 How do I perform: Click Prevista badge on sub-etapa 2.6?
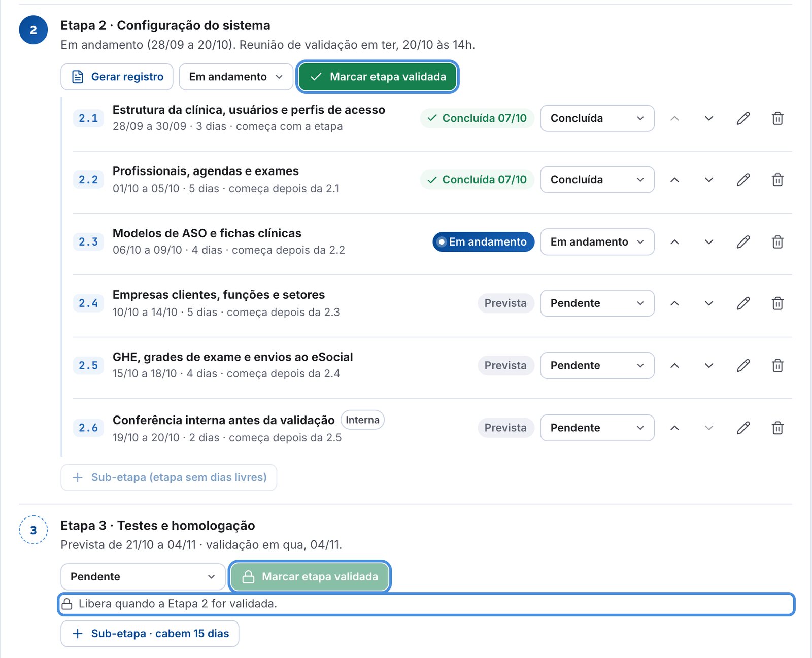505,428
